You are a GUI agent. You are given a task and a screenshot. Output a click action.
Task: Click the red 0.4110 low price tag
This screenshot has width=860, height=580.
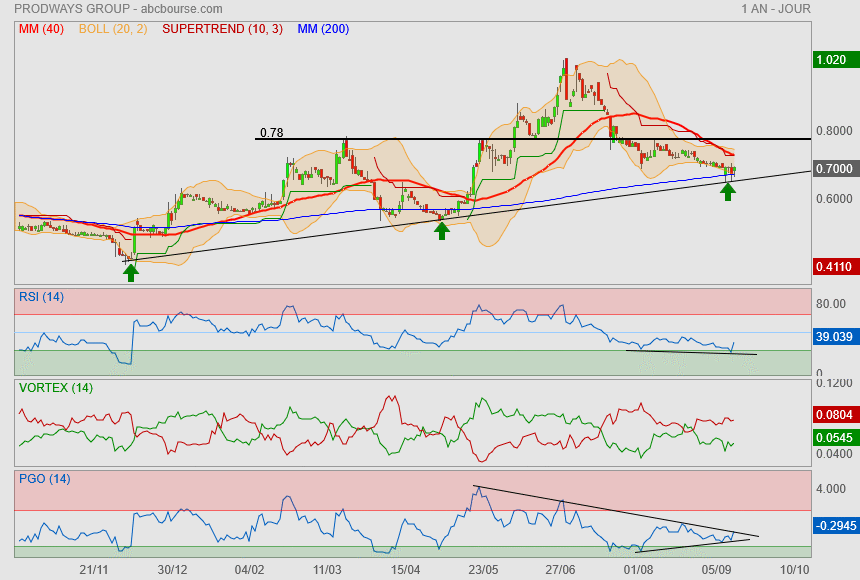tap(833, 267)
